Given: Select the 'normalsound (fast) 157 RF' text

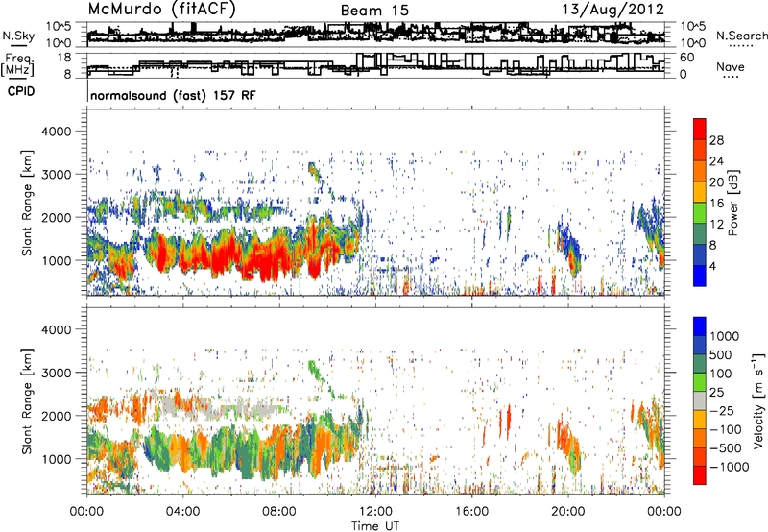Looking at the screenshot, I should (x=173, y=95).
